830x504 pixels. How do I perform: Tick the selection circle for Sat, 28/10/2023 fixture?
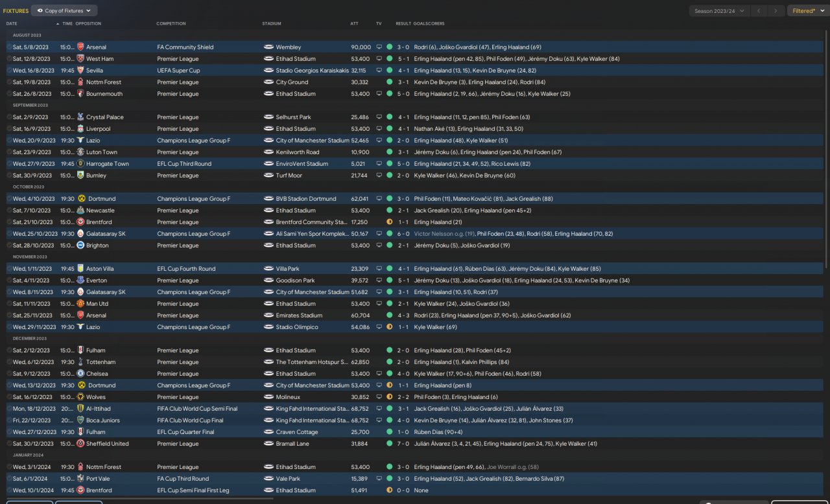tap(9, 246)
